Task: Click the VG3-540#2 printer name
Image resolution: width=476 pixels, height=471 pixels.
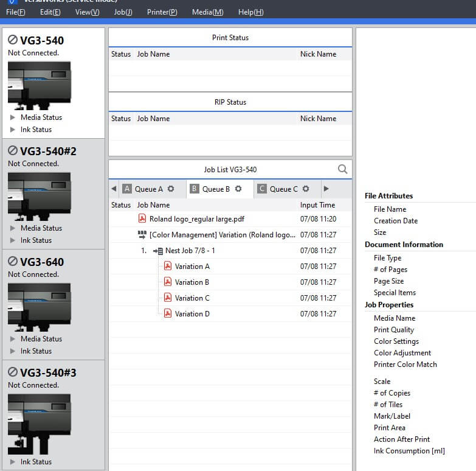Action: 48,151
